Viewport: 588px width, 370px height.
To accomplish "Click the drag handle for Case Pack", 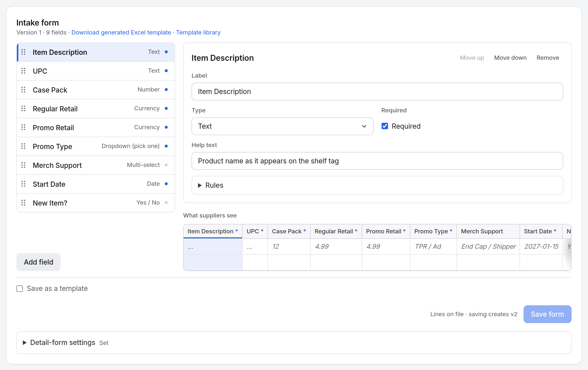I will coord(23,90).
